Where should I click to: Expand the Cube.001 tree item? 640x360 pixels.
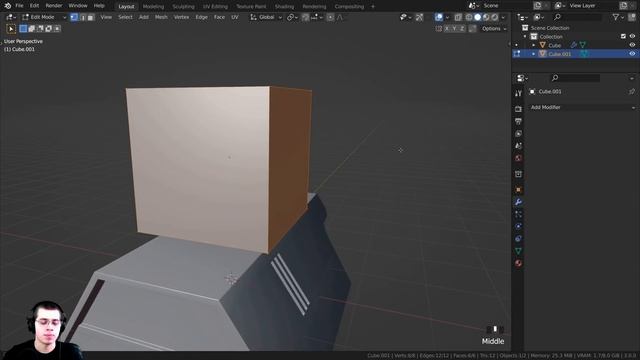tap(534, 53)
